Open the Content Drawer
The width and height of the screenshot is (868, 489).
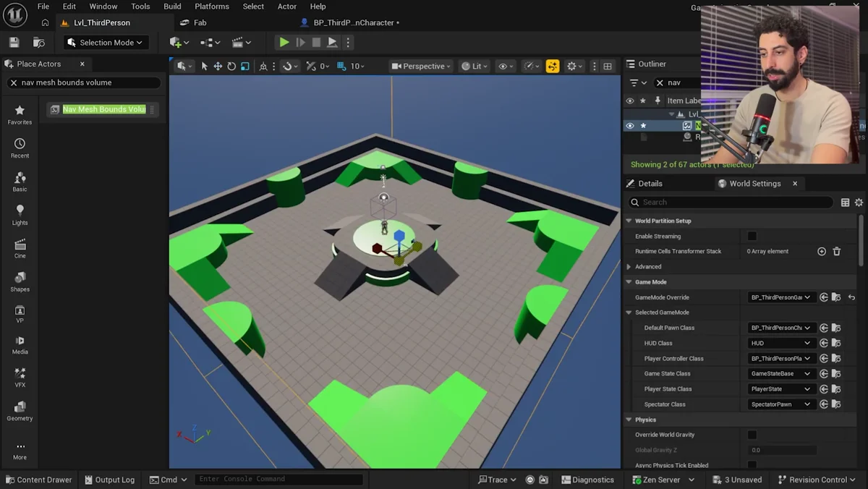[x=39, y=479]
